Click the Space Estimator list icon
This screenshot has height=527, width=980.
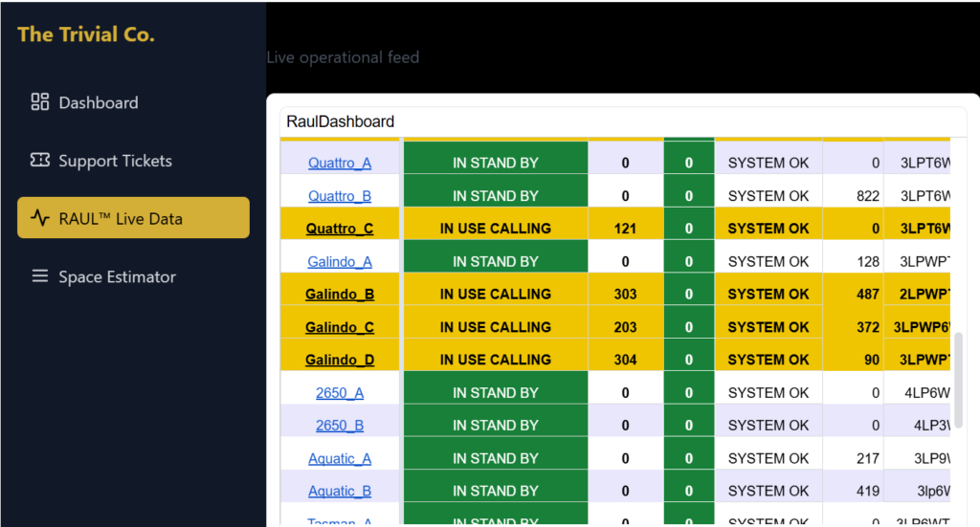pyautogui.click(x=40, y=276)
